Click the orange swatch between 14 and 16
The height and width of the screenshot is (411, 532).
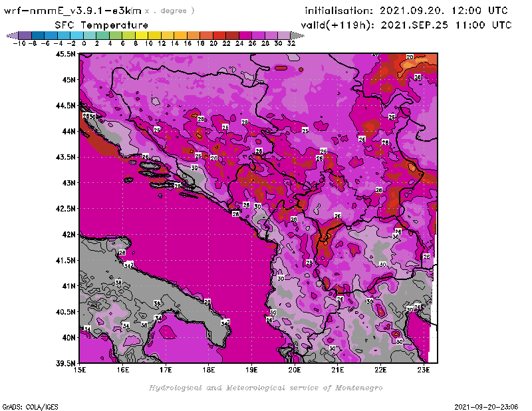[181, 35]
